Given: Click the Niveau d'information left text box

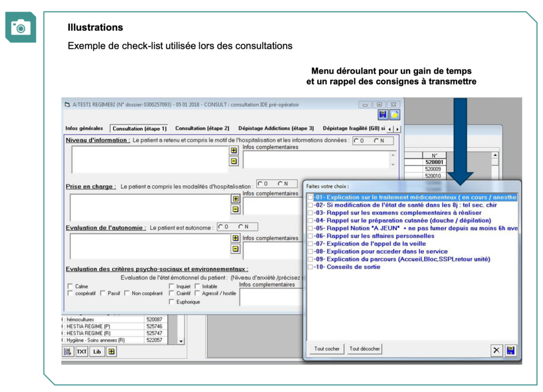Looking at the screenshot, I should (150, 159).
